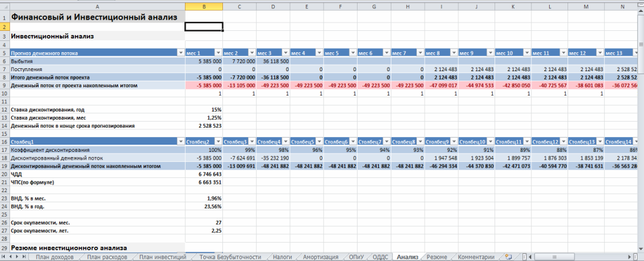Select the annual discount rate cell showing 15%
Viewport: 644px width, 261px height.
[x=204, y=110]
